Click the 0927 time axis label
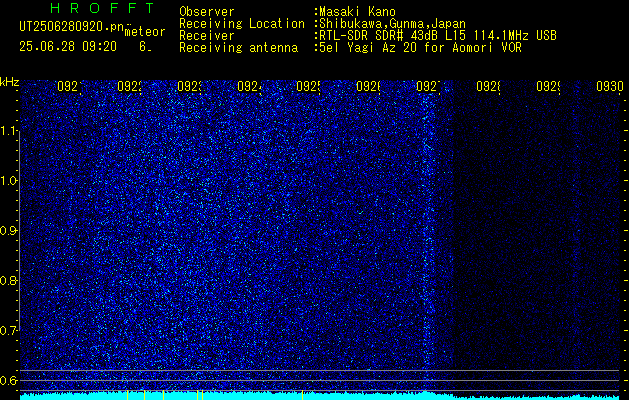Screen dimensions: 629x400 [428, 86]
